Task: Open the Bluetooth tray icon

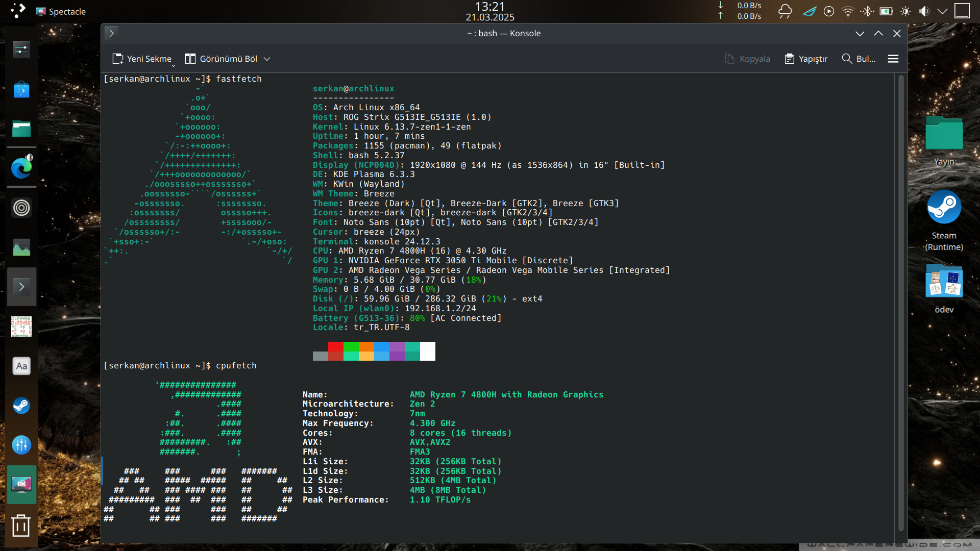Action: pyautogui.click(x=867, y=11)
